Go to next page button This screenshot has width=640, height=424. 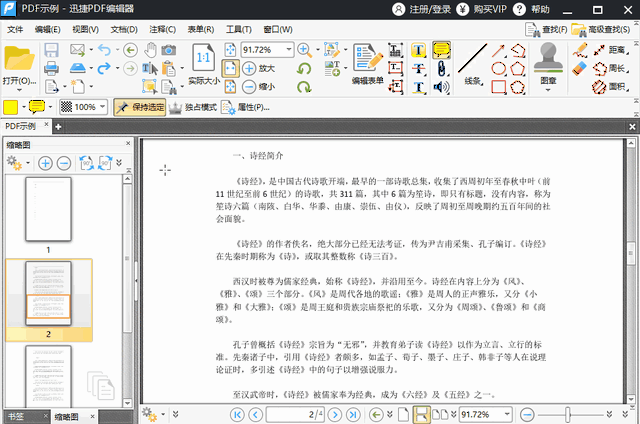(335, 415)
